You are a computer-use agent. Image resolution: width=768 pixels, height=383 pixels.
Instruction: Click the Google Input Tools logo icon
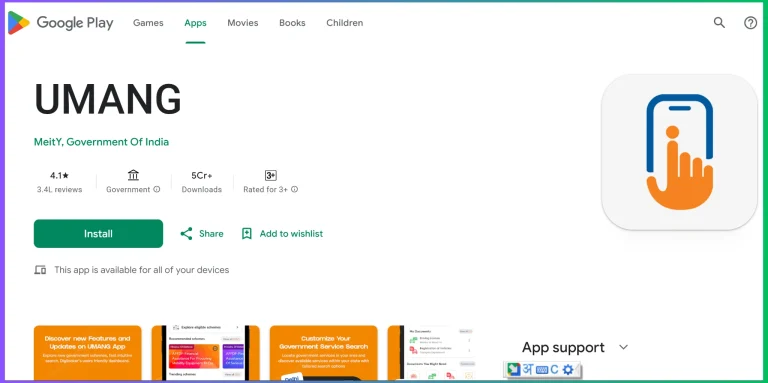[x=513, y=369]
